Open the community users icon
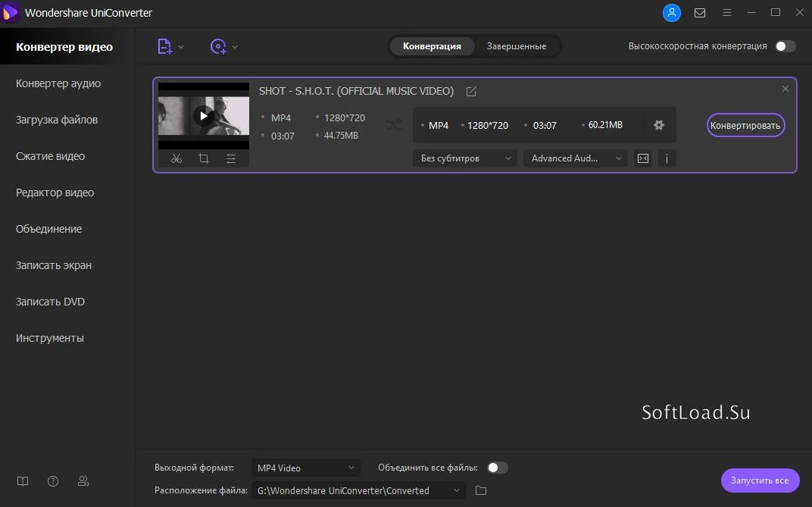Screen dimensions: 812x507 pyautogui.click(x=83, y=481)
